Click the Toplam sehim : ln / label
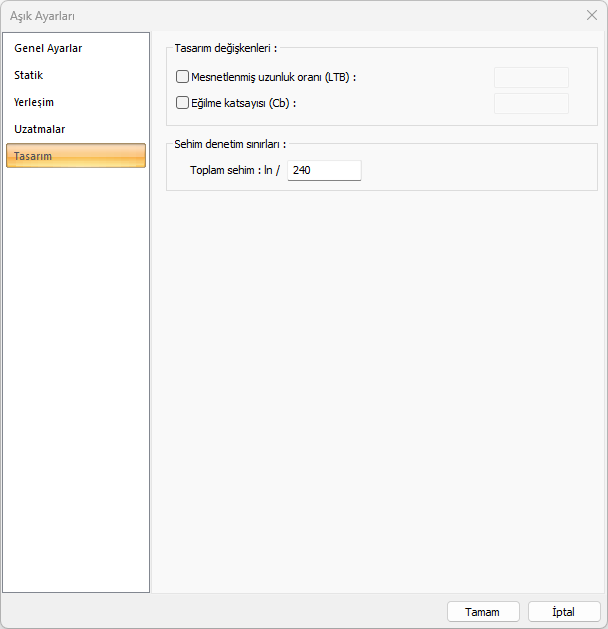The image size is (608, 629). [x=235, y=170]
